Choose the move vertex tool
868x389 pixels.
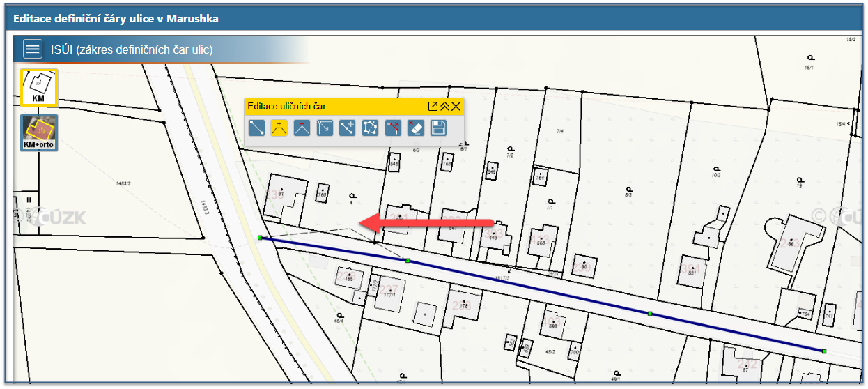(x=325, y=128)
